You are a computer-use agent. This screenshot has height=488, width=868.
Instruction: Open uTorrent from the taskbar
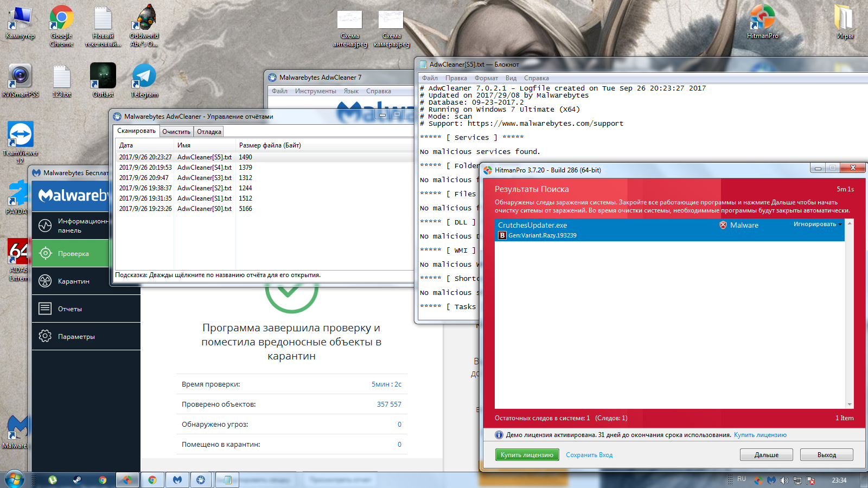[x=53, y=480]
